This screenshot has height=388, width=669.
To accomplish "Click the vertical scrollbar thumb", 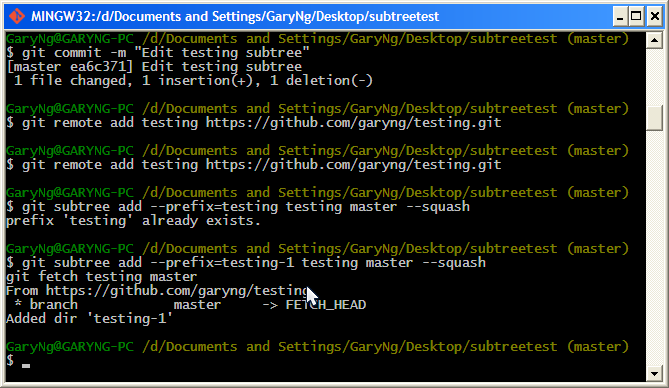I will point(654,118).
